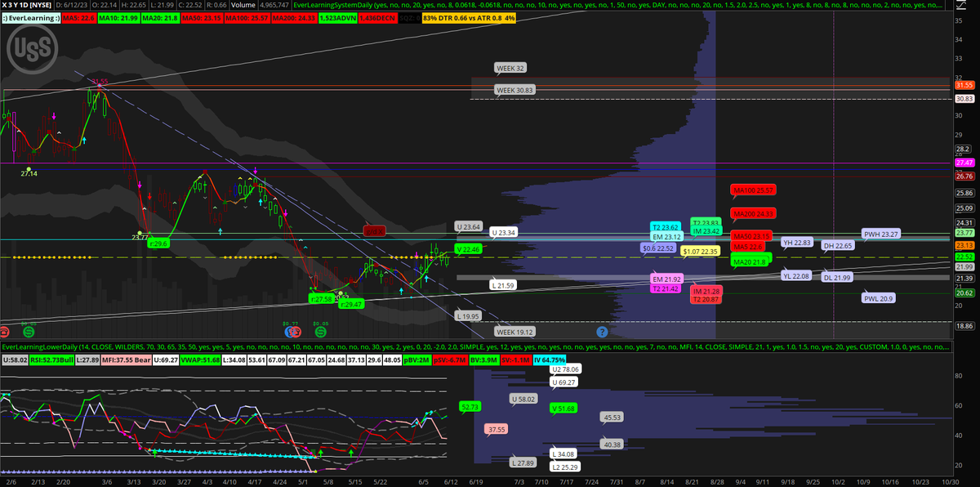
Task: Click the $1.07 22.35 yellow bubble
Action: tap(701, 252)
